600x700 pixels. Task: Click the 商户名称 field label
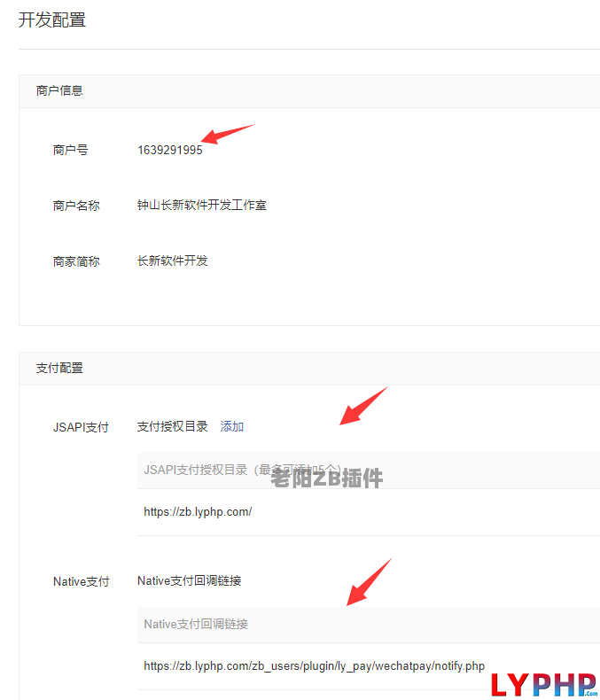tap(76, 206)
